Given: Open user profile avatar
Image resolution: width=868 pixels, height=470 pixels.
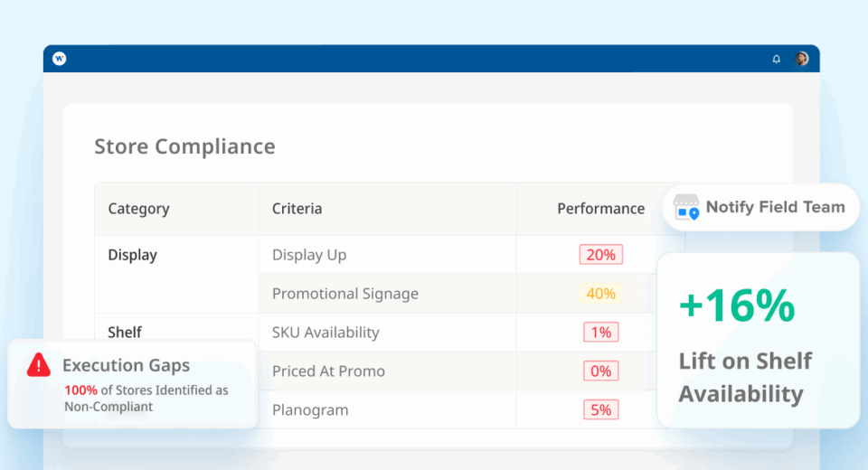Looking at the screenshot, I should click(801, 58).
